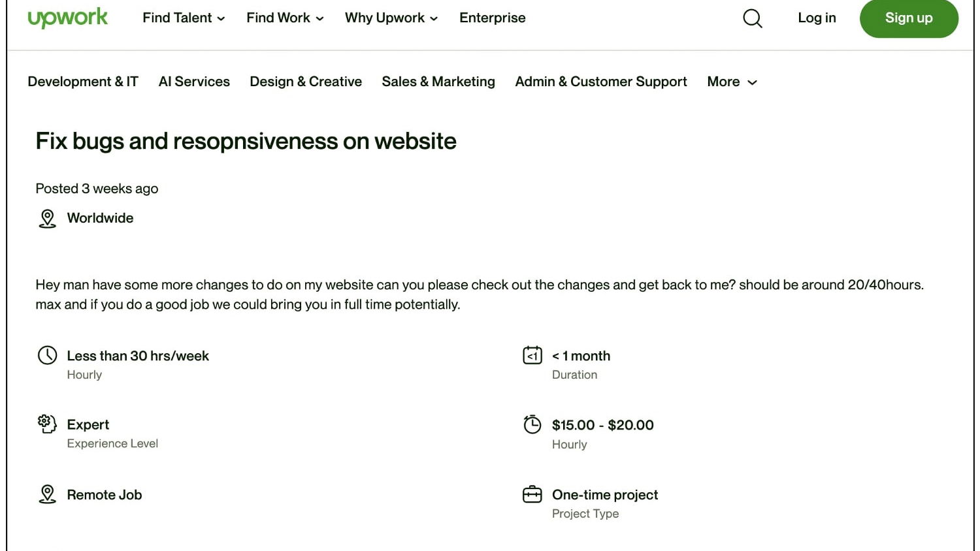The height and width of the screenshot is (551, 980).
Task: Go to Enterprise page
Action: pyautogui.click(x=492, y=18)
